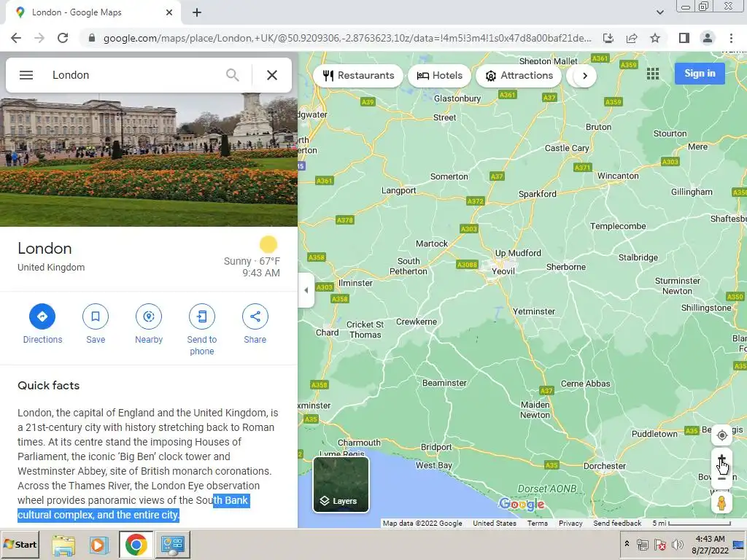Open the Google apps grid
Image resolution: width=747 pixels, height=560 pixels.
coord(653,74)
